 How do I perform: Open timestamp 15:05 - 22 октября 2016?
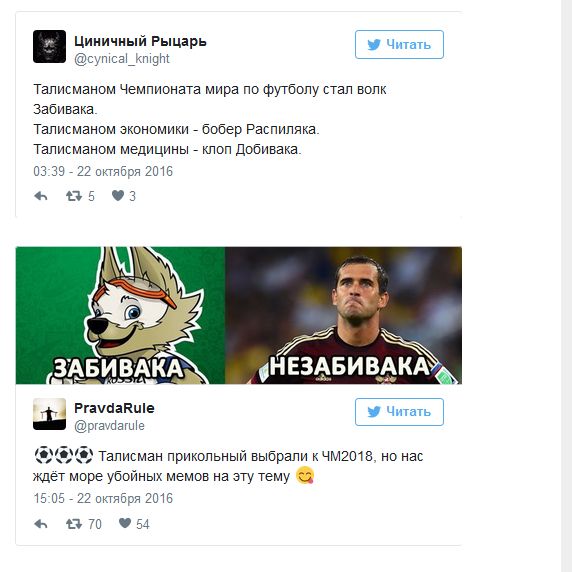point(103,498)
